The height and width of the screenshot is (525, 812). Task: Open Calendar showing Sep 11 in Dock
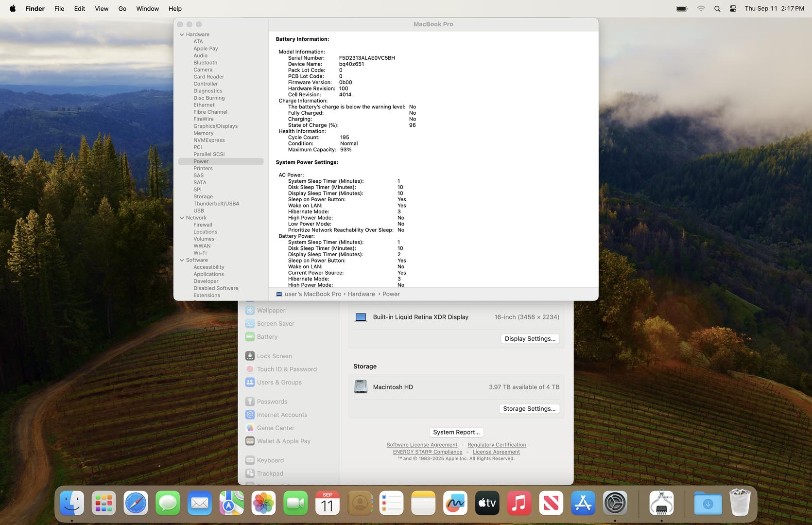point(328,503)
